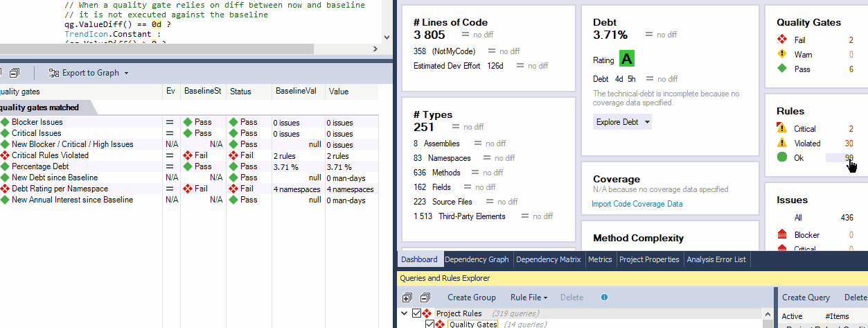Open the Import Code Coverage Data link
Image resolution: width=868 pixels, height=328 pixels.
click(637, 204)
